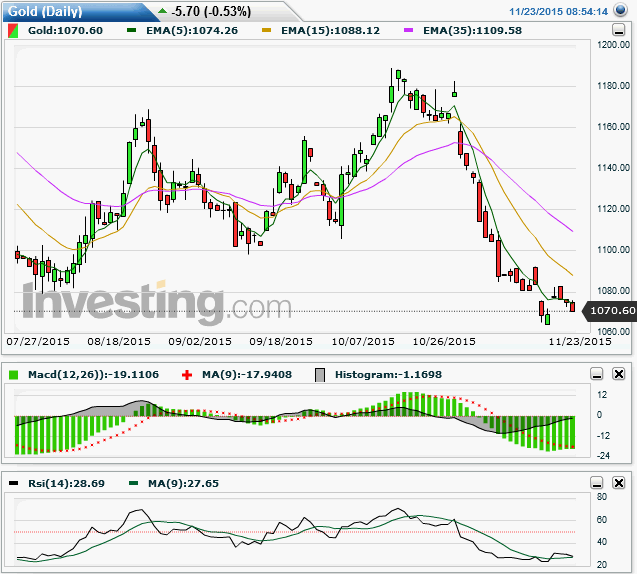Viewport: 637px width, 574px height.
Task: Click the 07/27/2015 date axis label
Action: (38, 341)
